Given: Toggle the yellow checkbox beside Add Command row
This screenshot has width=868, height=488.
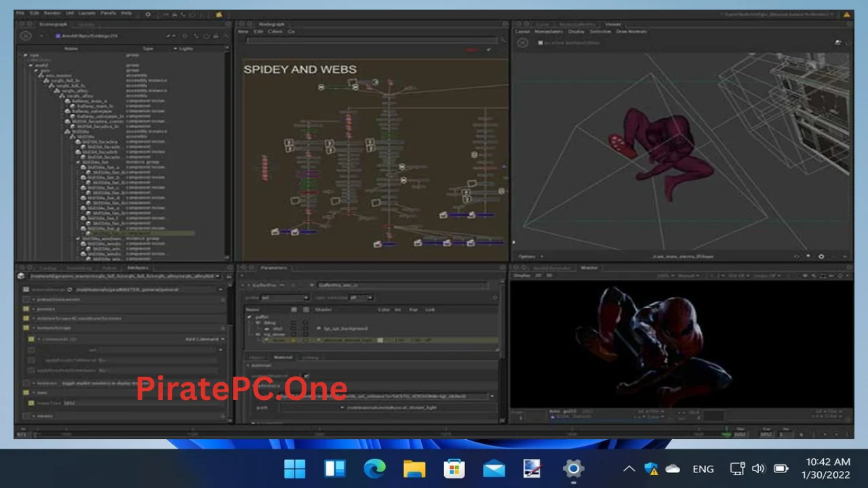Looking at the screenshot, I should 31,339.
